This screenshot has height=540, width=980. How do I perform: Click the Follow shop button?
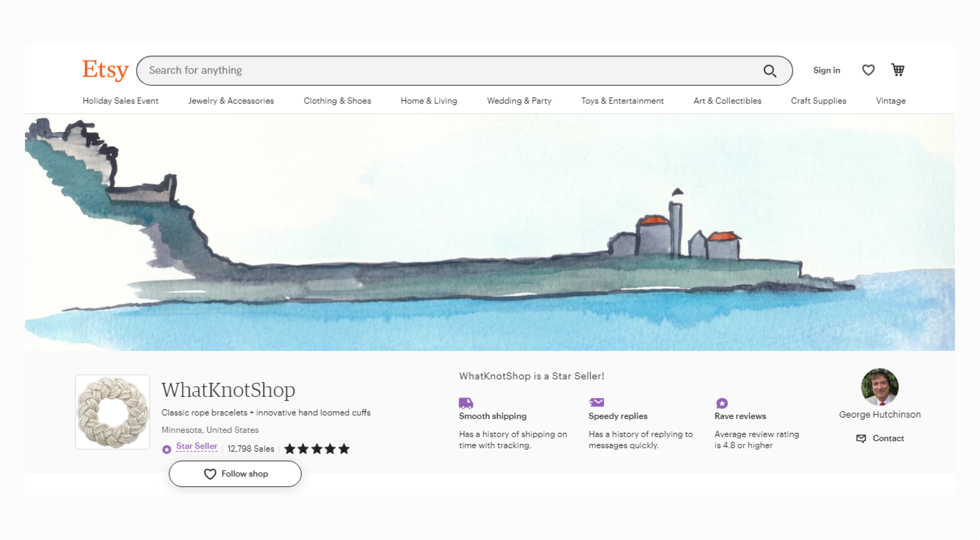coord(235,473)
